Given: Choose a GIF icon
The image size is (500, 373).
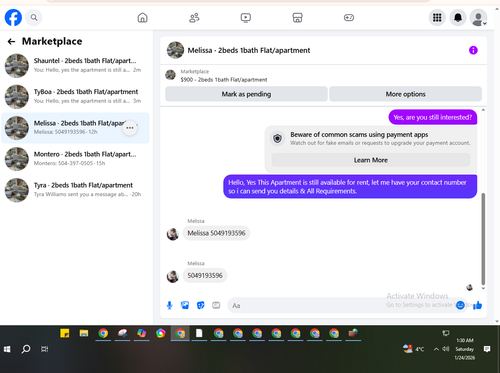Looking at the screenshot, I should point(216,305).
